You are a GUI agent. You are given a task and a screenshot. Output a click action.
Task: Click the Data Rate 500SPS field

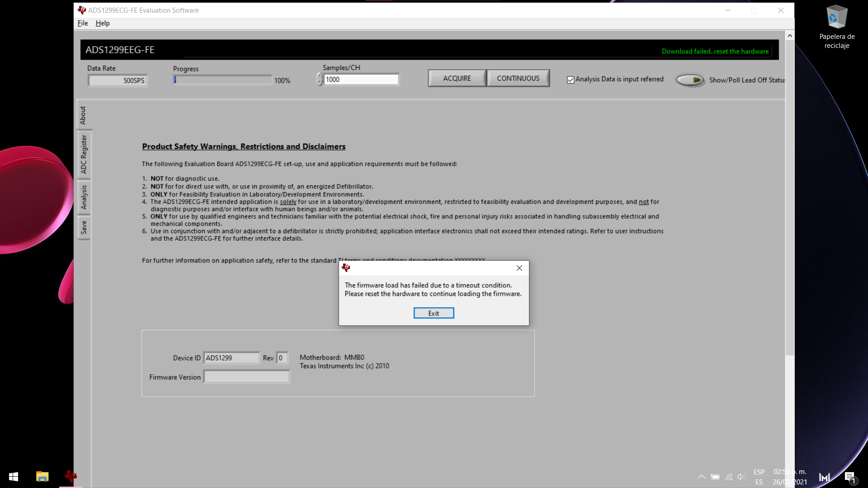coord(118,80)
